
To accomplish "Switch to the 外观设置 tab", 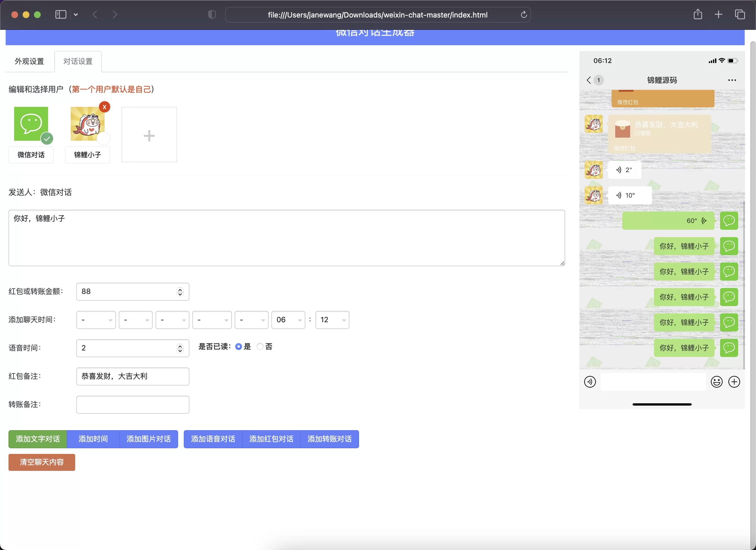I will point(29,61).
